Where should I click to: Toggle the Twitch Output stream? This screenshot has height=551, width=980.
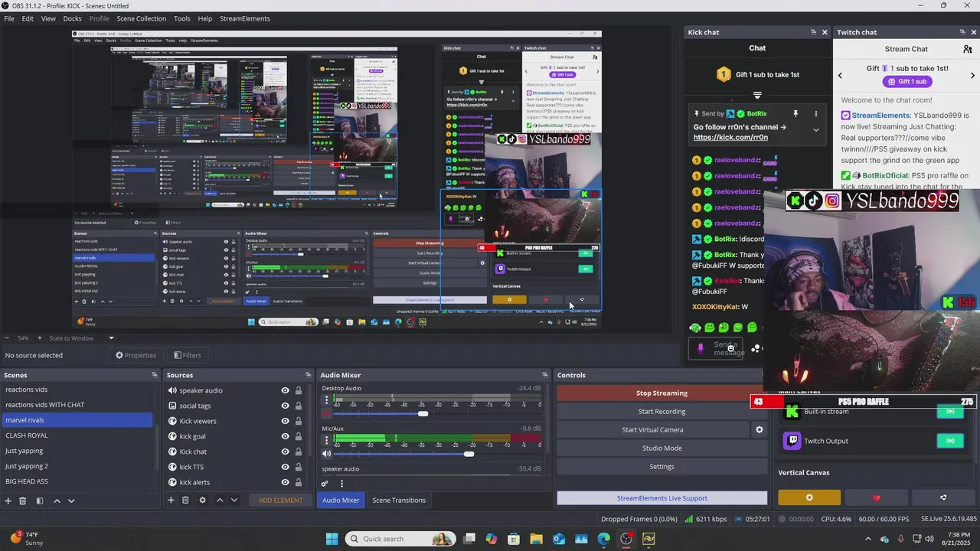point(950,441)
